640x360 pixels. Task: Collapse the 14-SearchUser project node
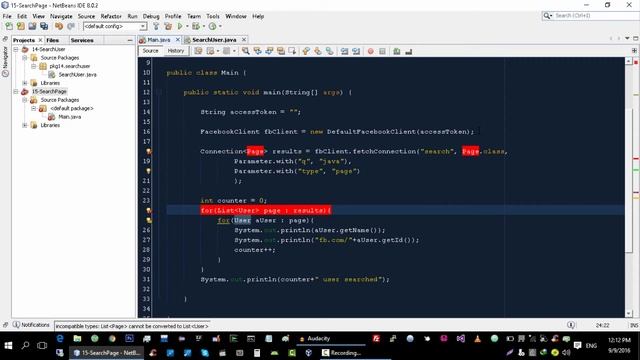pos(16,49)
